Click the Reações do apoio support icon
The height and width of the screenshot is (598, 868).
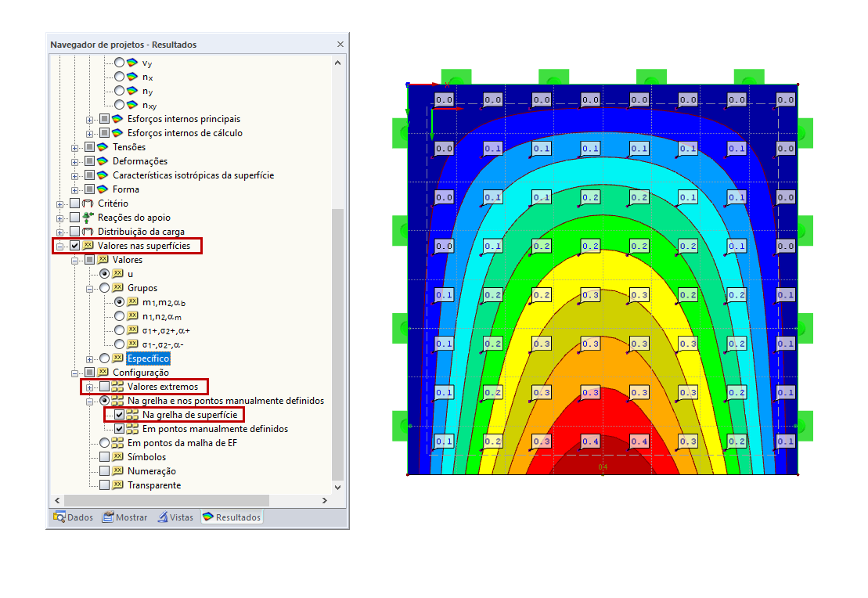(x=88, y=218)
